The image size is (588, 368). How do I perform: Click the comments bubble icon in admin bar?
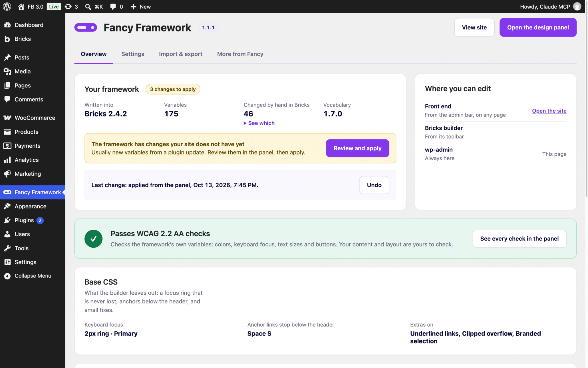(x=113, y=7)
